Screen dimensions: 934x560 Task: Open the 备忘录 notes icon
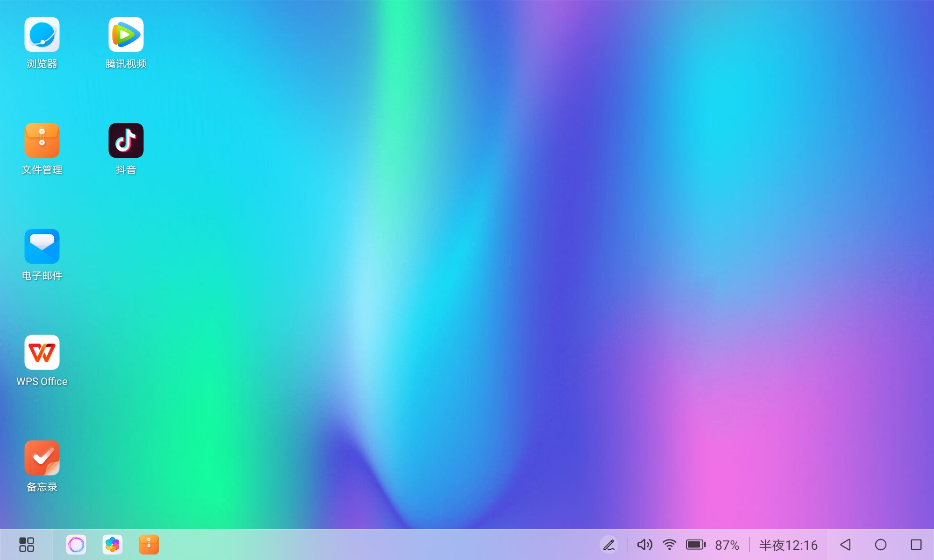point(42,458)
